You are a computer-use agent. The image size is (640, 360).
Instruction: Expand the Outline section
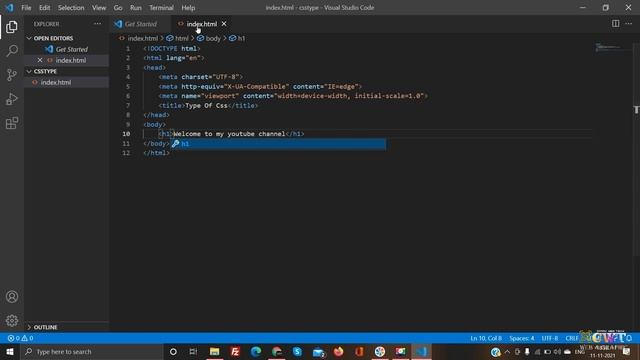tap(29, 327)
